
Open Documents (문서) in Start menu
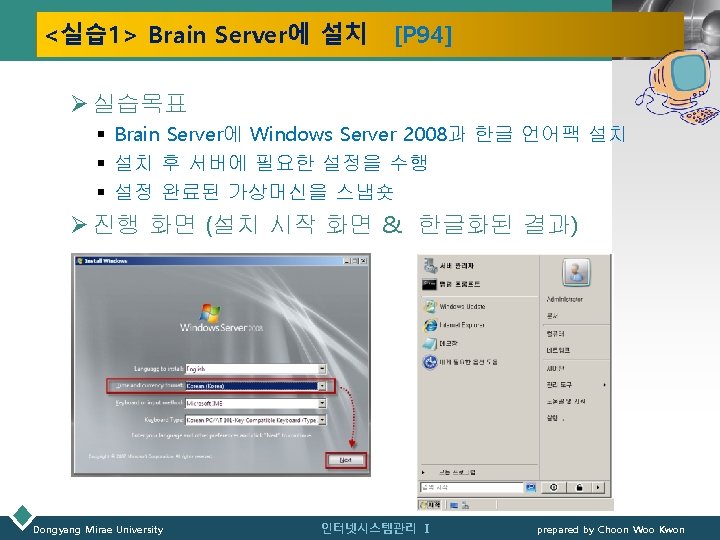point(552,316)
